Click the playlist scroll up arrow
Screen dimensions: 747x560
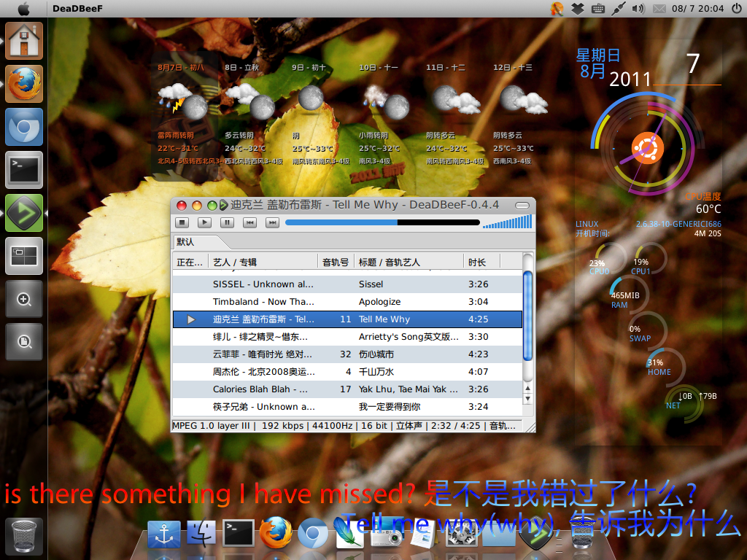(527, 389)
